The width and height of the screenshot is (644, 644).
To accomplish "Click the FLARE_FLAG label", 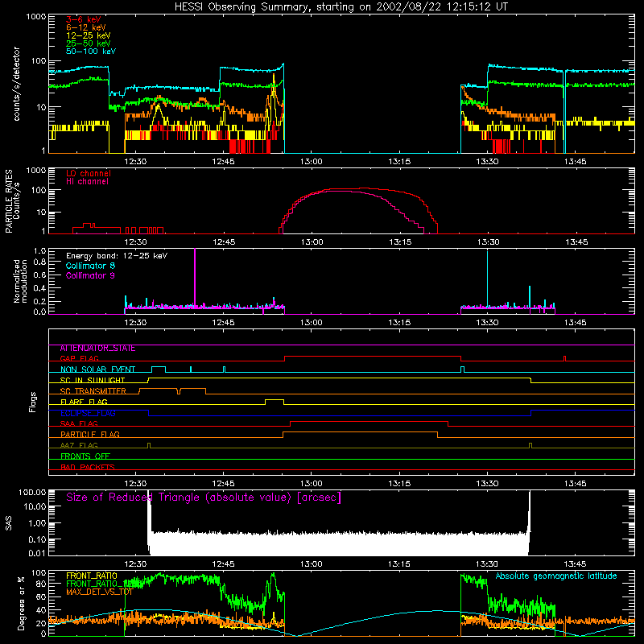I will [x=84, y=402].
